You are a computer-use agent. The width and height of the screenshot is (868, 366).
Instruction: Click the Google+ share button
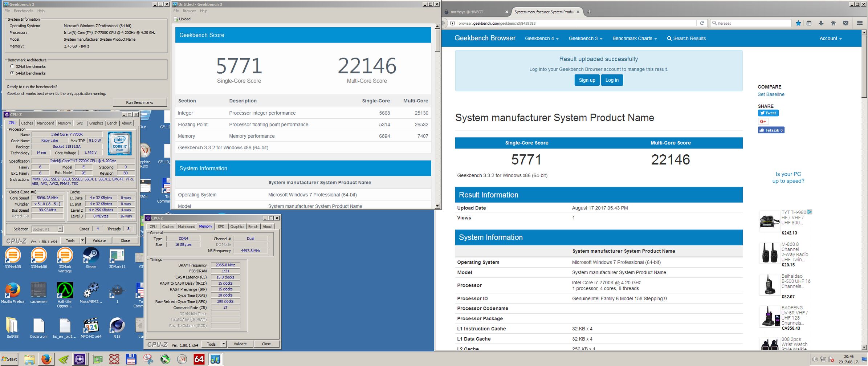coord(763,122)
